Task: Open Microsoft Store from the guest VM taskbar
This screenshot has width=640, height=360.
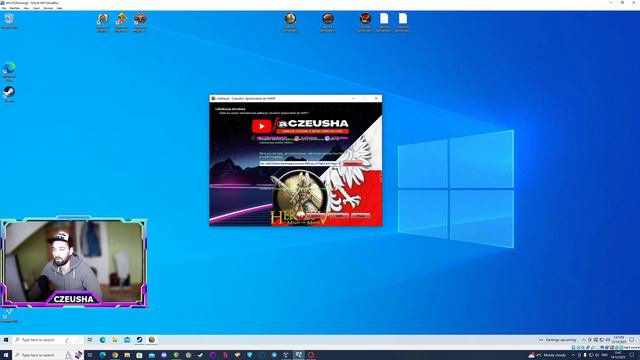Action: [x=127, y=340]
